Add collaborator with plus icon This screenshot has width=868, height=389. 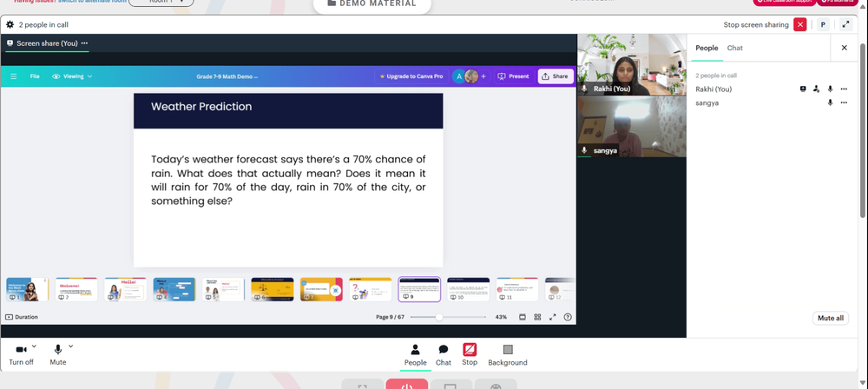(x=483, y=76)
